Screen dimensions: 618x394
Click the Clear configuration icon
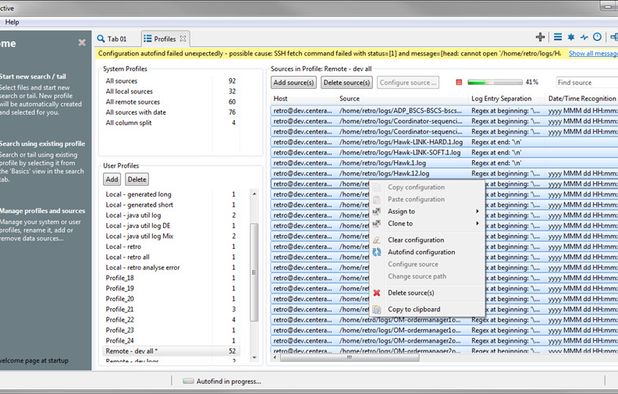[377, 240]
